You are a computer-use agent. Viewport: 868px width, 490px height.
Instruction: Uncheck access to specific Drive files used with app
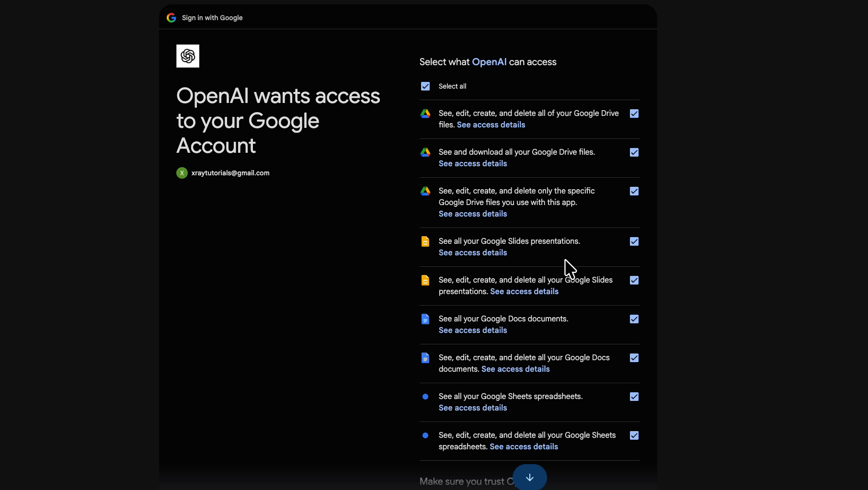634,191
